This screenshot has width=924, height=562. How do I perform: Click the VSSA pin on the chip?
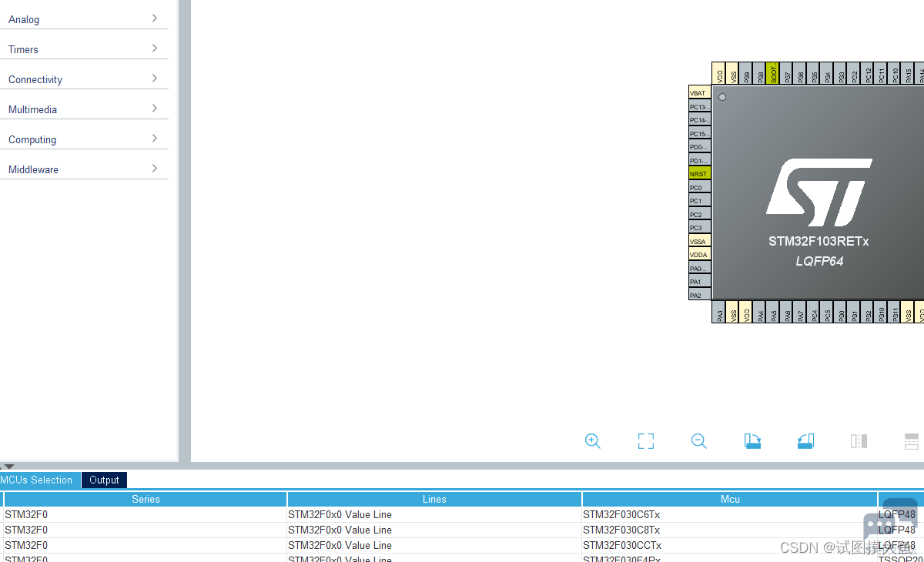point(700,241)
